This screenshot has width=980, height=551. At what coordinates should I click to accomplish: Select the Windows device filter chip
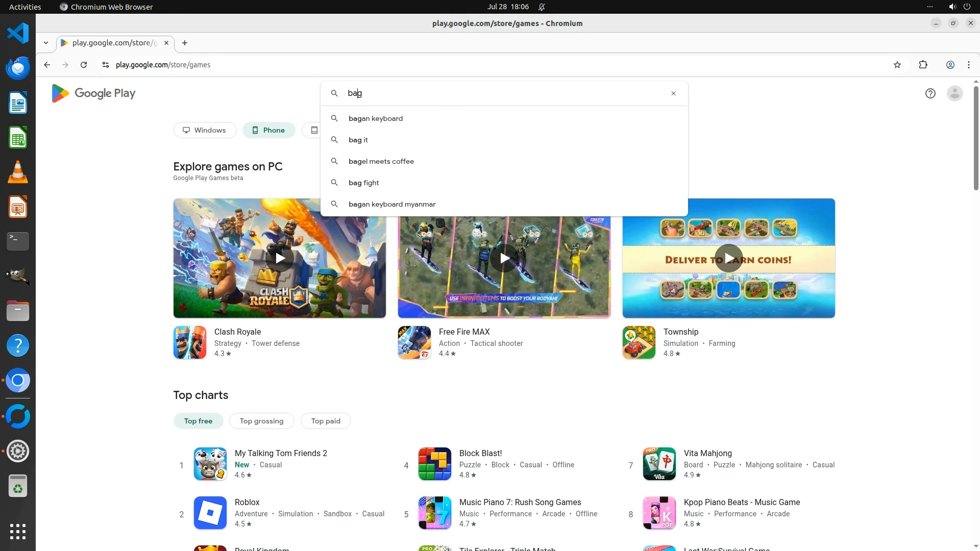click(205, 130)
